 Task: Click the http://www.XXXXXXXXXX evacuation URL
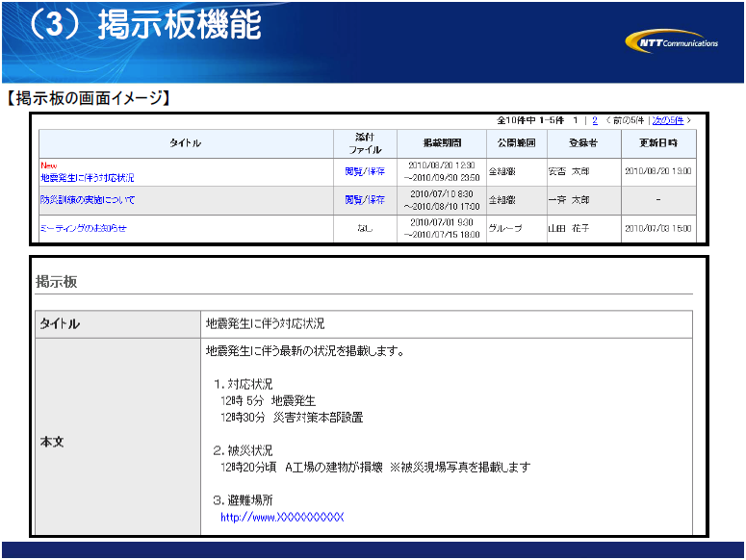pyautogui.click(x=281, y=518)
